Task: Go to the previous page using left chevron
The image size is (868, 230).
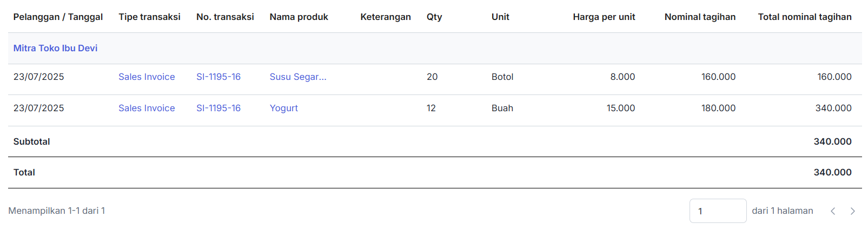Action: coord(833,211)
